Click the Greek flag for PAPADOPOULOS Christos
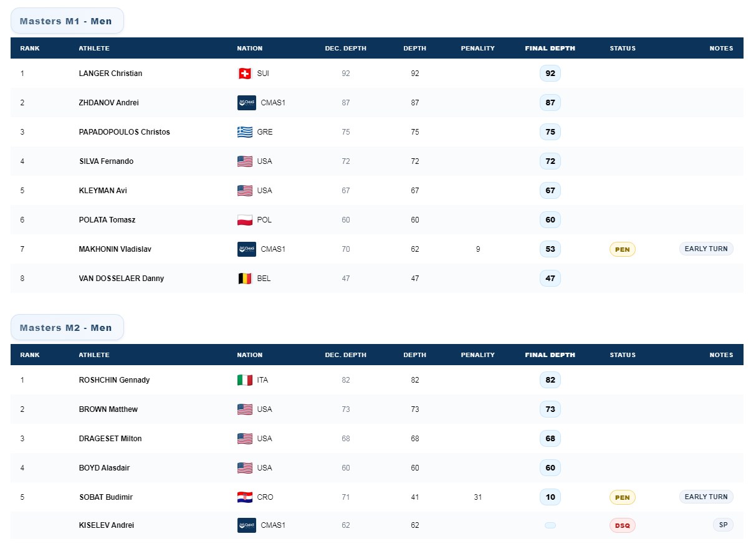756x554 pixels. pos(245,132)
